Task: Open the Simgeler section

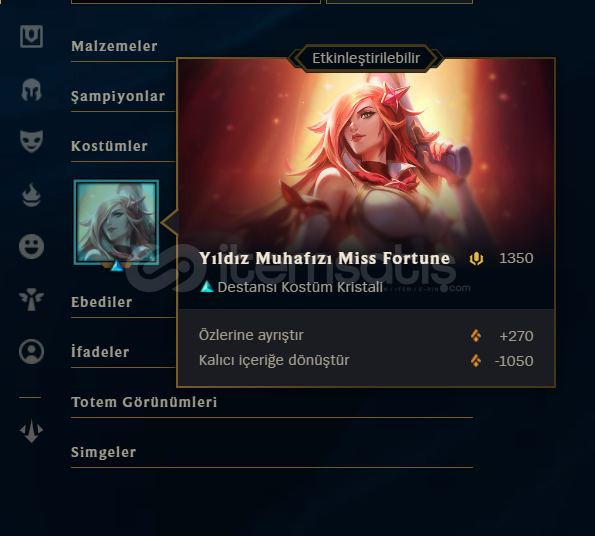Action: [x=104, y=452]
